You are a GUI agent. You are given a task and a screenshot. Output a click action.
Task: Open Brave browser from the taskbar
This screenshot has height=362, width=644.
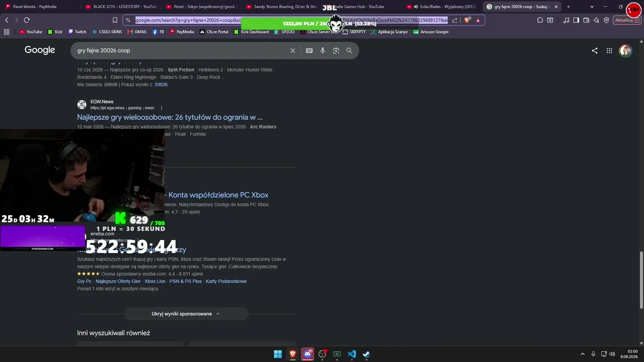coord(292,354)
